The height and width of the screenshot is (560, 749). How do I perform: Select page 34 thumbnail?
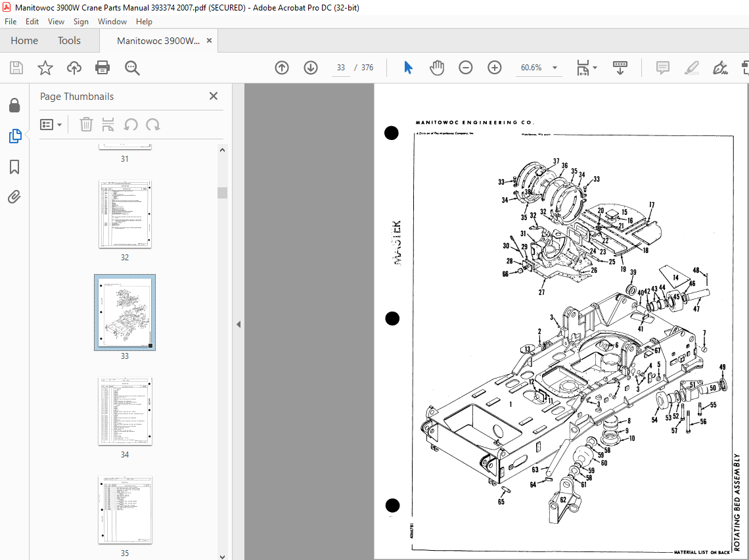click(125, 411)
